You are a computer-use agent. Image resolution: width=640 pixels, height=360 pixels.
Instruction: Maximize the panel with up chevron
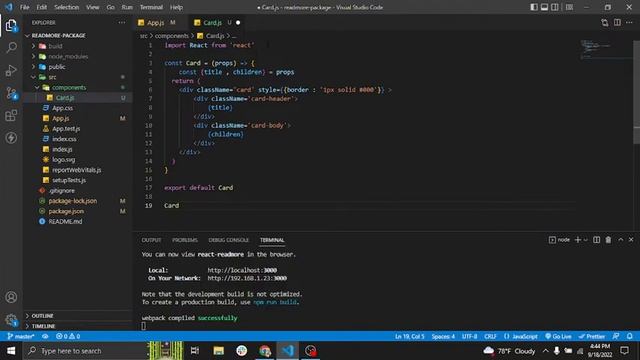[x=620, y=240]
